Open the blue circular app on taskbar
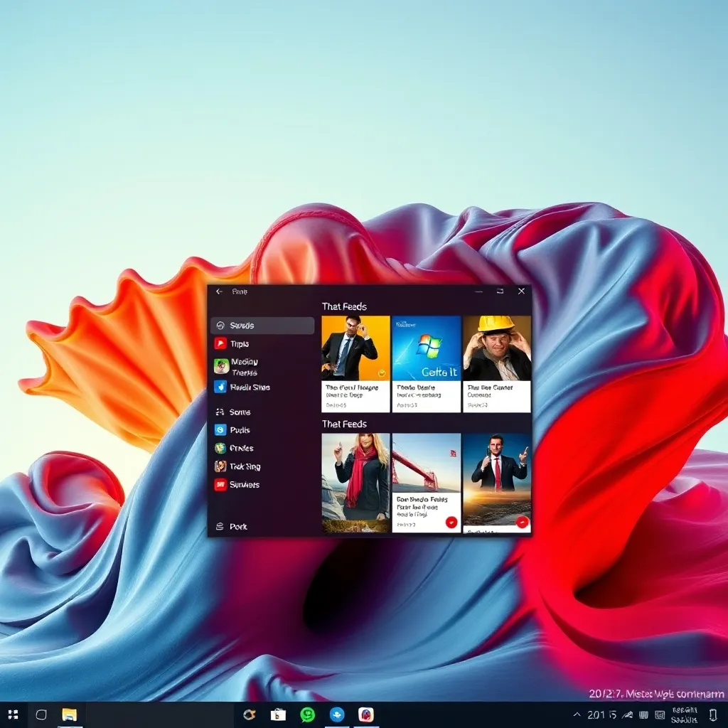Screen dimensions: 728x728 pyautogui.click(x=337, y=714)
